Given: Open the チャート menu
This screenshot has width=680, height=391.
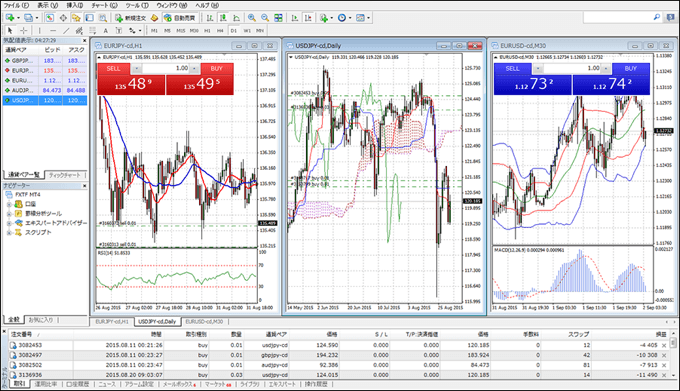Looking at the screenshot, I should tap(104, 5).
